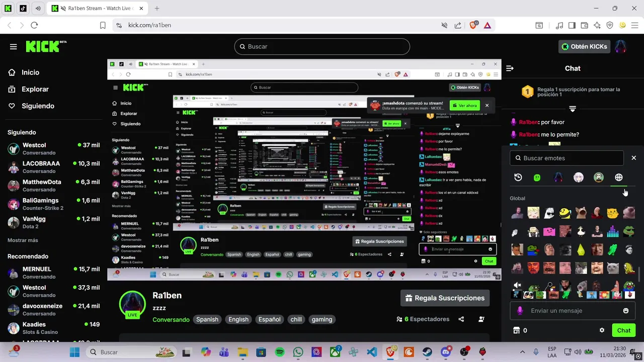Click the Enviar un mensaje chat input

coord(573,311)
